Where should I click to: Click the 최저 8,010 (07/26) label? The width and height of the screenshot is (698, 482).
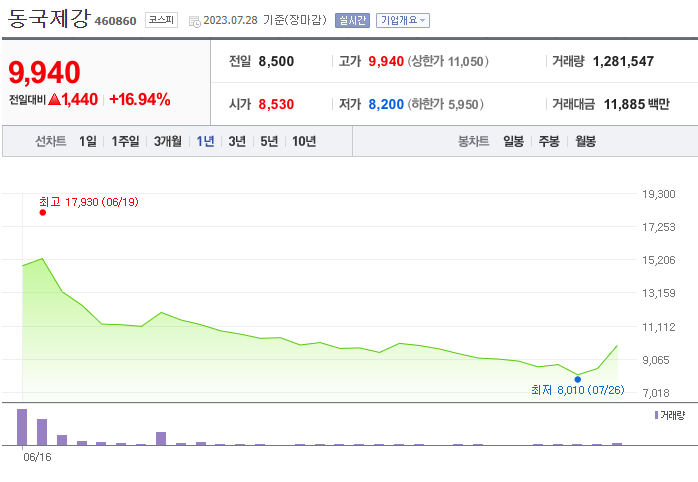click(x=577, y=390)
